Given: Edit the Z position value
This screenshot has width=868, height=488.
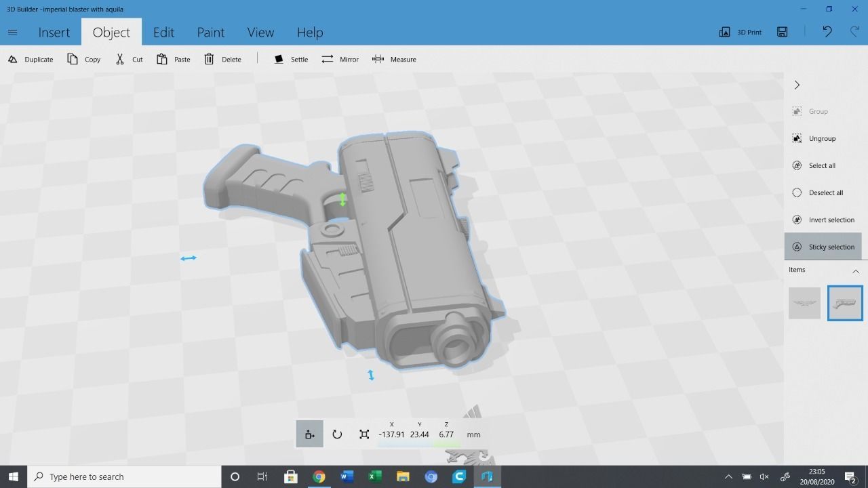Looking at the screenshot, I should (446, 434).
